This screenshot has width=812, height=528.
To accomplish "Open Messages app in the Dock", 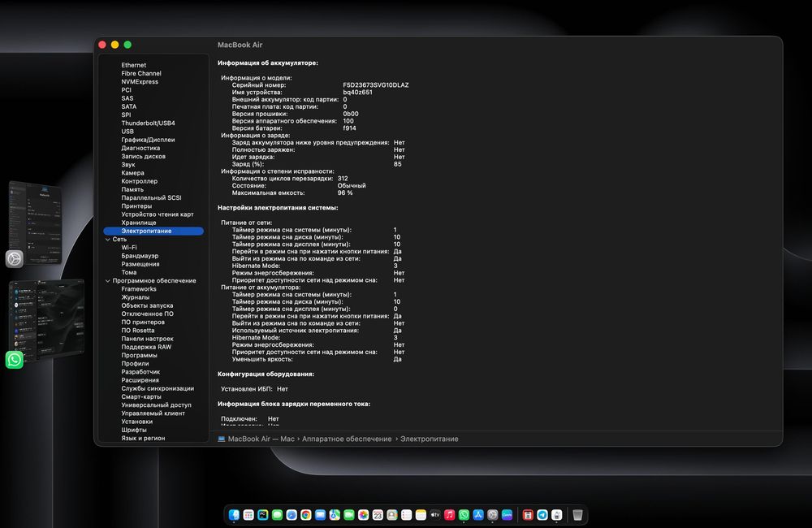I will click(277, 514).
